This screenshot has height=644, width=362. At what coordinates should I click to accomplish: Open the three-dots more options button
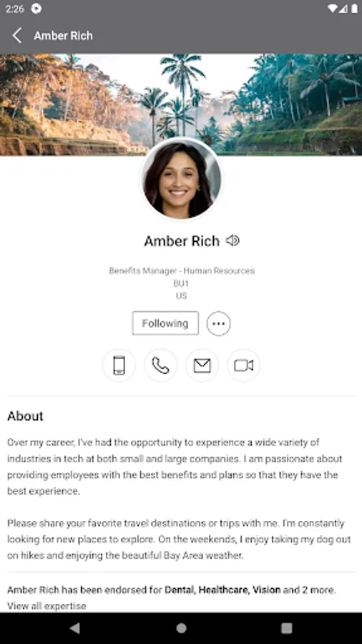point(218,323)
